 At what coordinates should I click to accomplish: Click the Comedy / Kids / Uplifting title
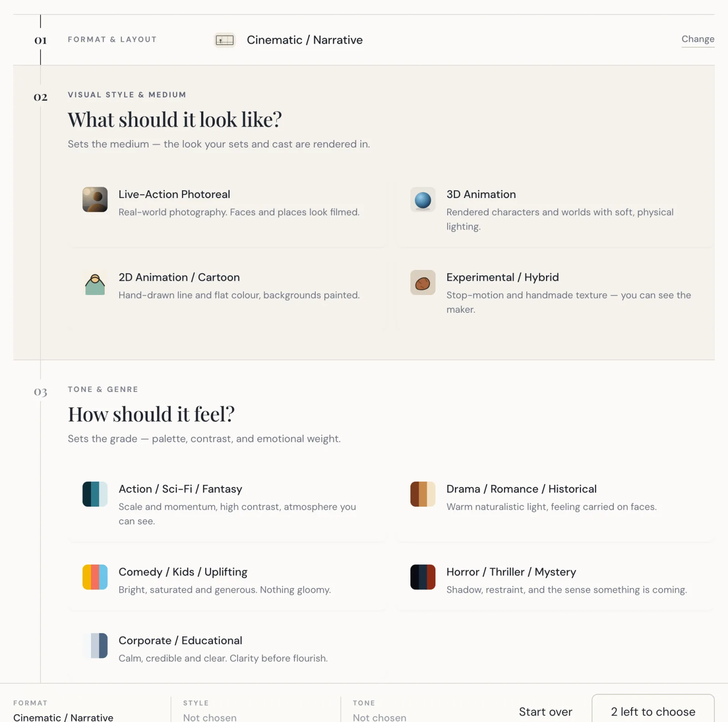[x=183, y=572]
